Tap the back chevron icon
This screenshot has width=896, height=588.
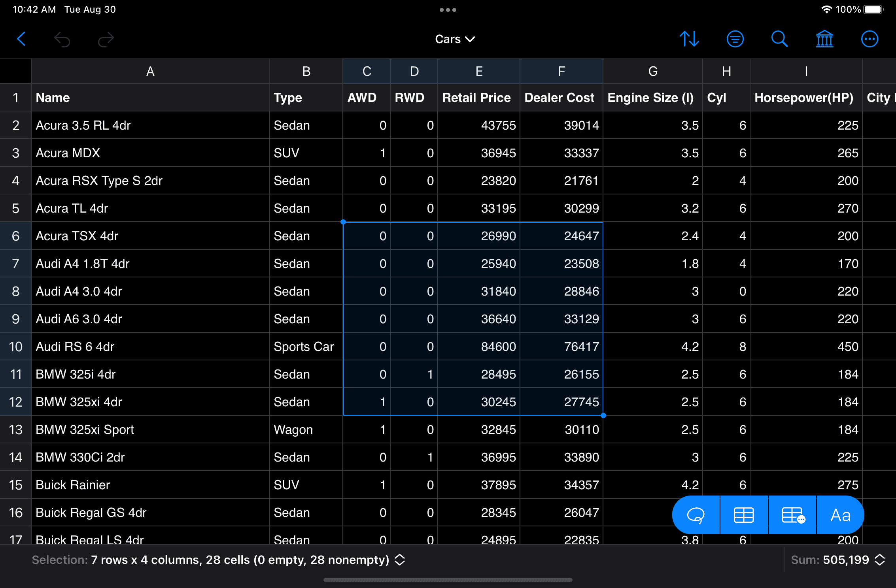coord(21,39)
